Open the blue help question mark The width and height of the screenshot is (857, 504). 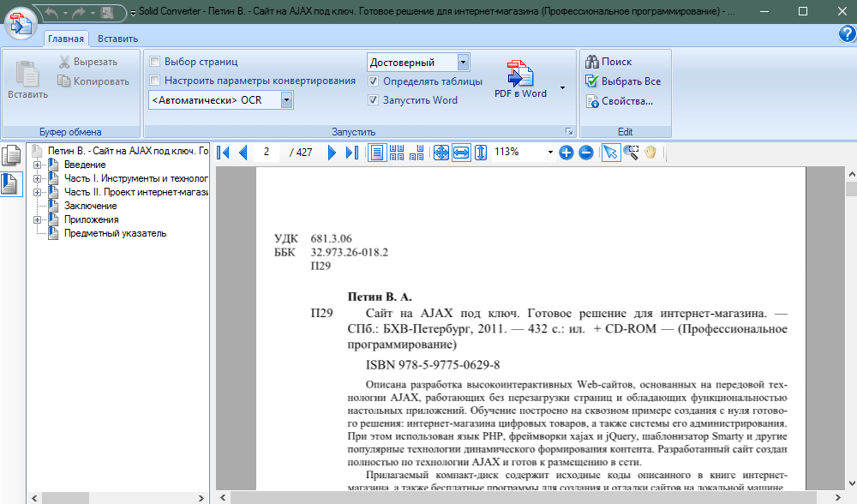point(847,34)
